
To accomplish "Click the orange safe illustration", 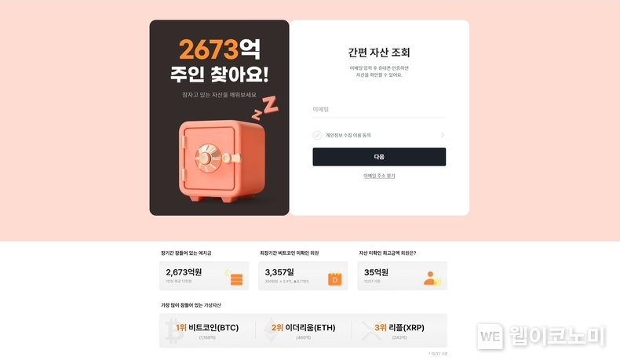I will tap(221, 162).
